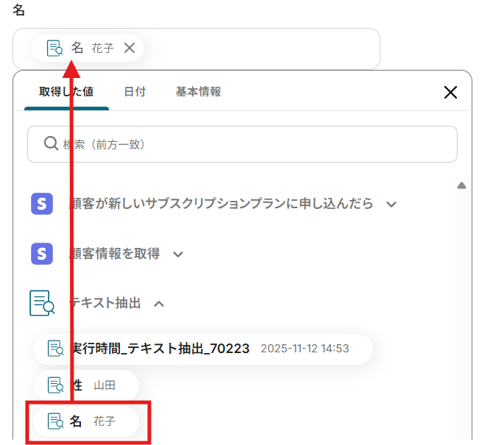Click the icon on the 姓 山田 chip
Image resolution: width=504 pixels, height=445 pixels.
[x=56, y=385]
